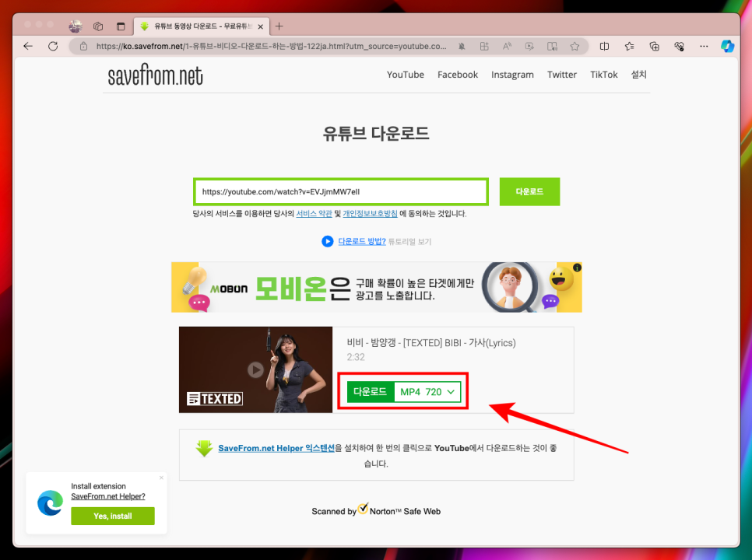The height and width of the screenshot is (560, 752).
Task: Click the video title text 비비 - 밤양갱
Action: tap(431, 343)
